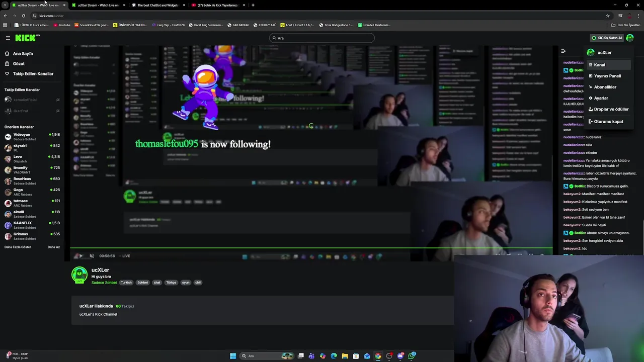The height and width of the screenshot is (362, 644).
Task: Expand list with Daha Fazla Göster
Action: pyautogui.click(x=18, y=247)
